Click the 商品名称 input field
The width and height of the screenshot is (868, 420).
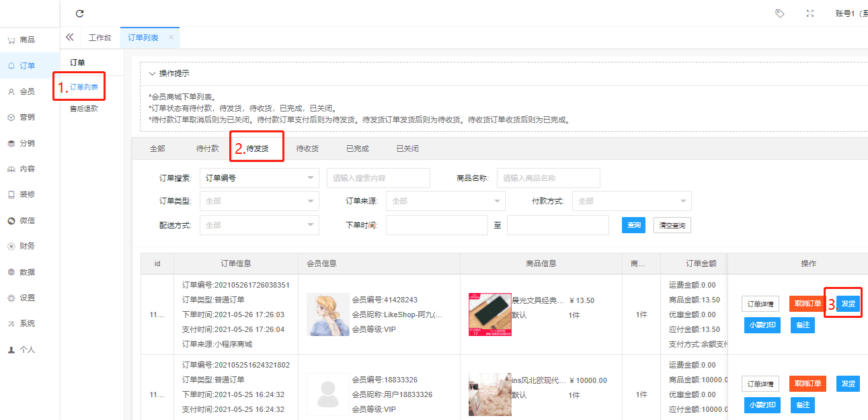[x=548, y=178]
